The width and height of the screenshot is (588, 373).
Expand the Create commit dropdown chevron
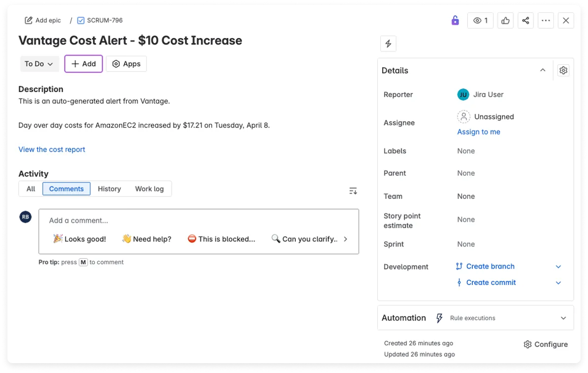pyautogui.click(x=558, y=283)
